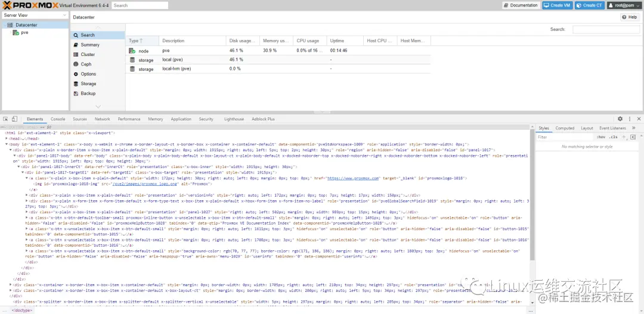Open the Ceph menu item
Image resolution: width=644 pixels, height=314 pixels.
(97, 64)
